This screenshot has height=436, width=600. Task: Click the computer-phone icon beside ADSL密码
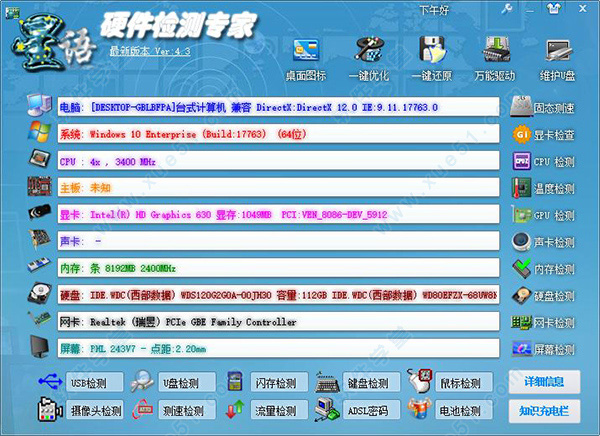327,410
